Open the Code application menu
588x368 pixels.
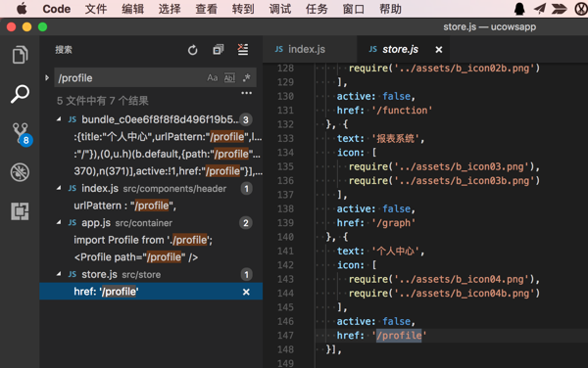tap(56, 9)
